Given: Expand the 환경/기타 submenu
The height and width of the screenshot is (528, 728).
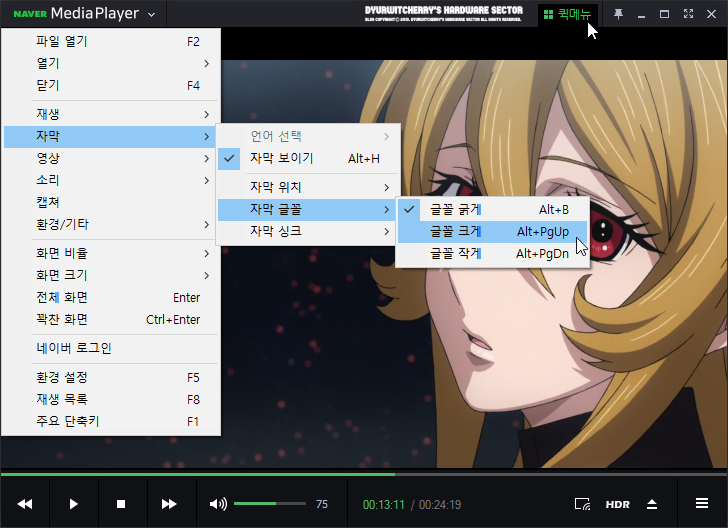Looking at the screenshot, I should 111,225.
